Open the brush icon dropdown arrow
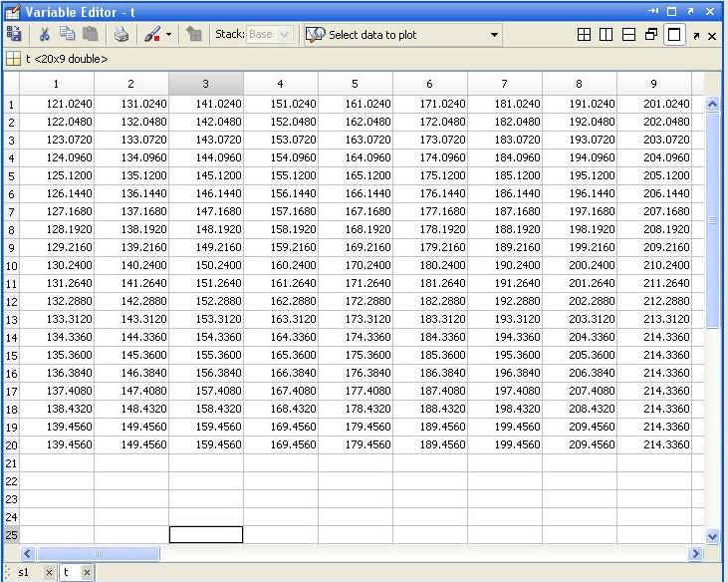The width and height of the screenshot is (728, 582). tap(168, 35)
